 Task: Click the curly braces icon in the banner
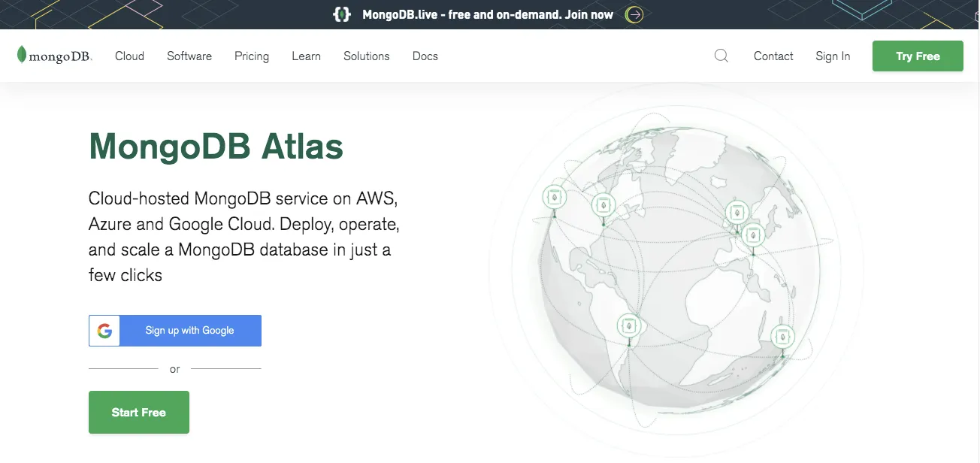[342, 14]
